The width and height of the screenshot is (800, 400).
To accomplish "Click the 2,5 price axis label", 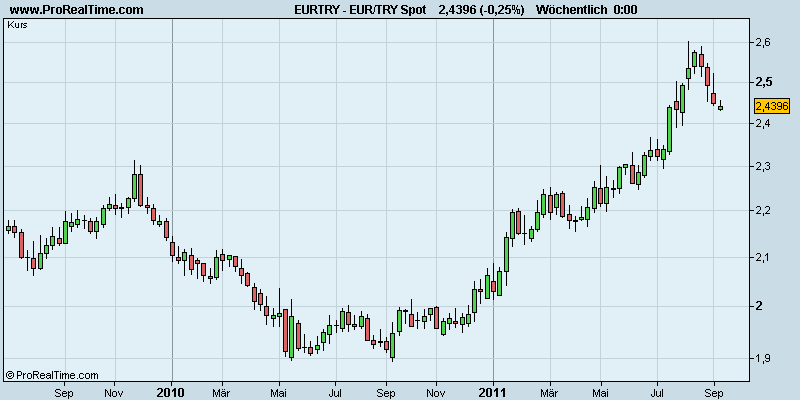I will point(762,82).
